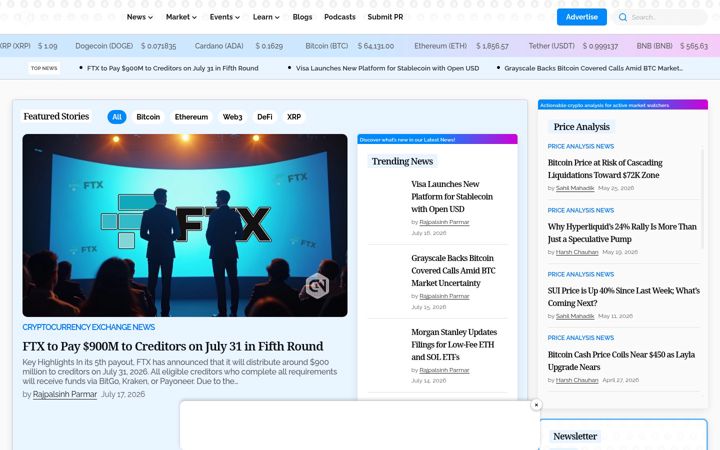Click Sahil Mahadik author under Bitcoin Price article
Image resolution: width=720 pixels, height=450 pixels.
(575, 188)
